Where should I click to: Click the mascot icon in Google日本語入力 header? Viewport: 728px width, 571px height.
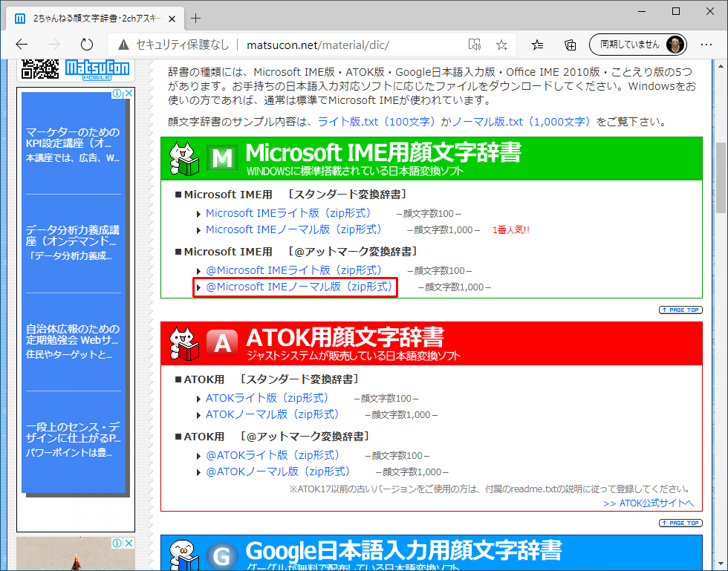pos(184,555)
